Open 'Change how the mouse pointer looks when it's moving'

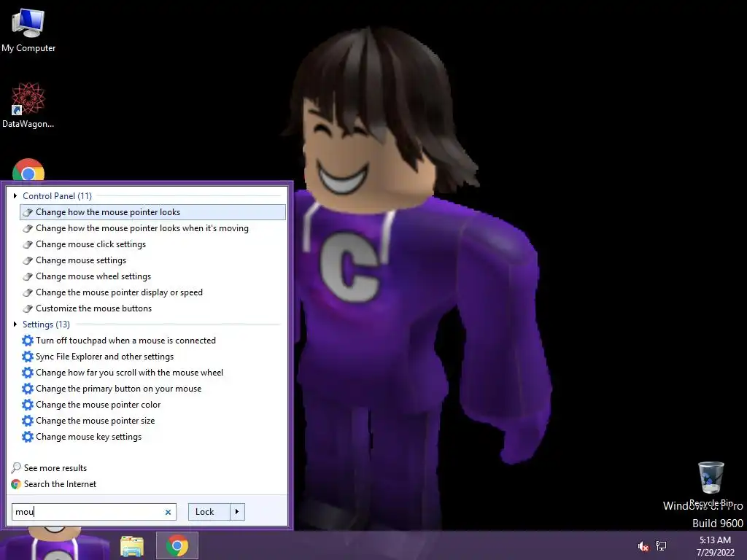153,228
